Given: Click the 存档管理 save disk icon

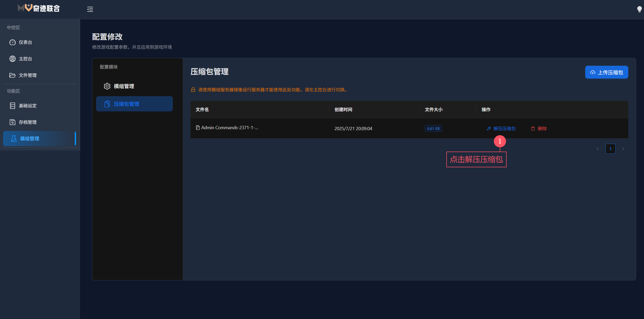Looking at the screenshot, I should (12, 122).
